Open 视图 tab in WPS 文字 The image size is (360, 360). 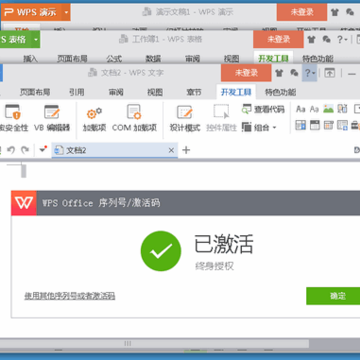(155, 92)
